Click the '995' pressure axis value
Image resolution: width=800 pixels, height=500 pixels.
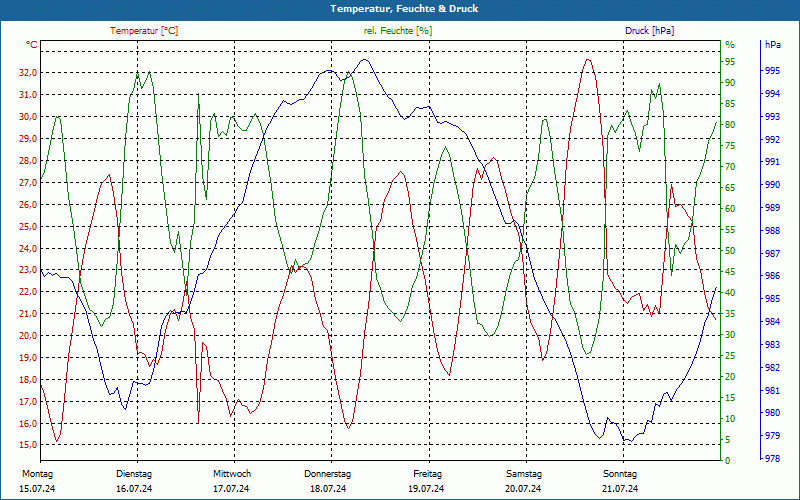pos(773,71)
